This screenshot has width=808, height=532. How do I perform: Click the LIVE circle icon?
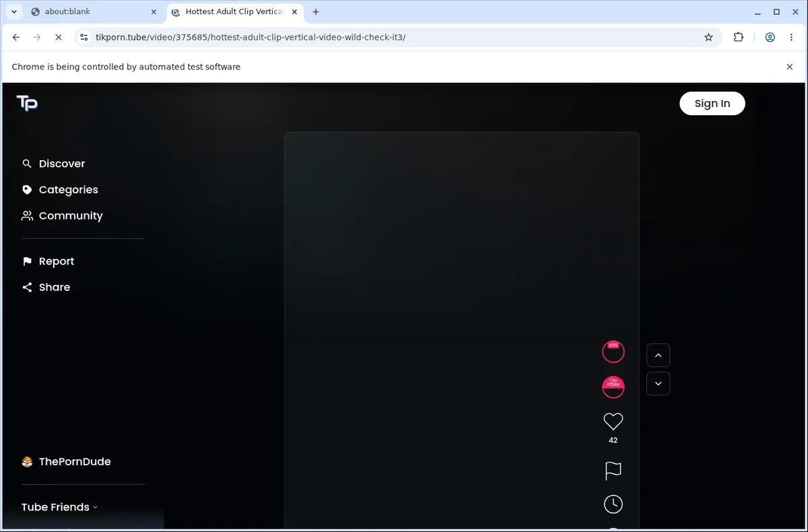(613, 352)
